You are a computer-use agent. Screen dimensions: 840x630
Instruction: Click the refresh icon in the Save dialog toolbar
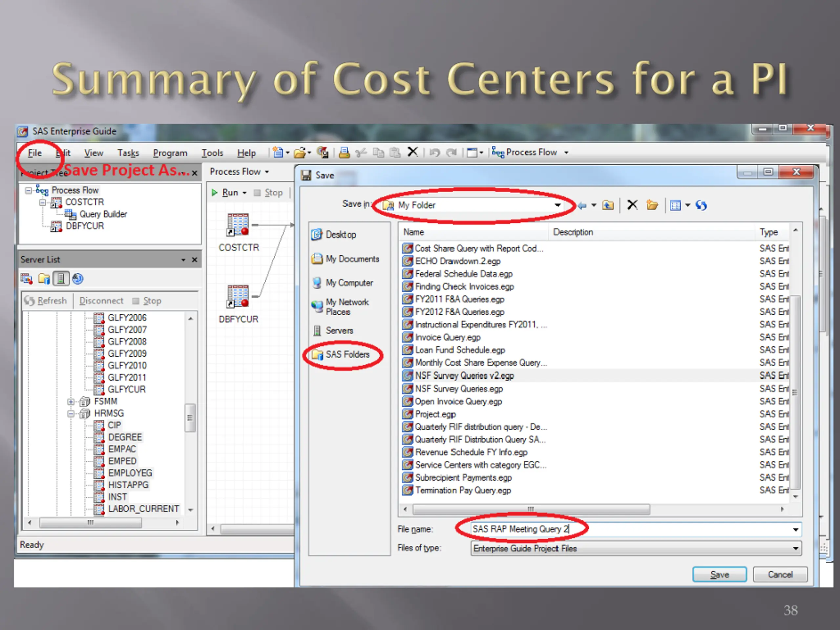(701, 205)
